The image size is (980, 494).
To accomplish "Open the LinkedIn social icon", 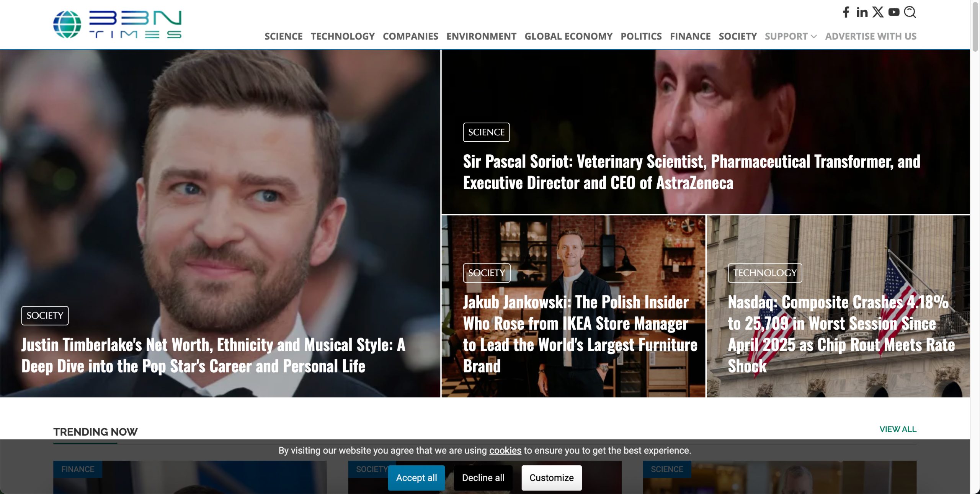I will tap(862, 12).
